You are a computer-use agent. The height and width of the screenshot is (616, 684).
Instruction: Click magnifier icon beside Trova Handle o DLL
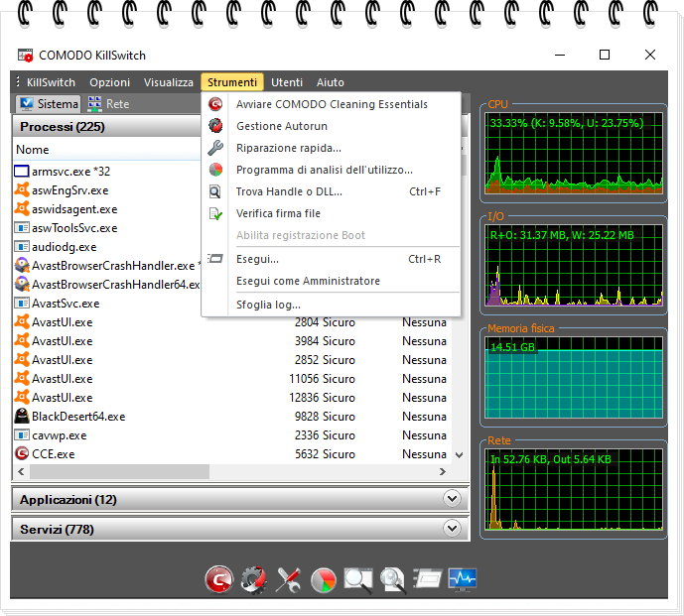pos(215,191)
